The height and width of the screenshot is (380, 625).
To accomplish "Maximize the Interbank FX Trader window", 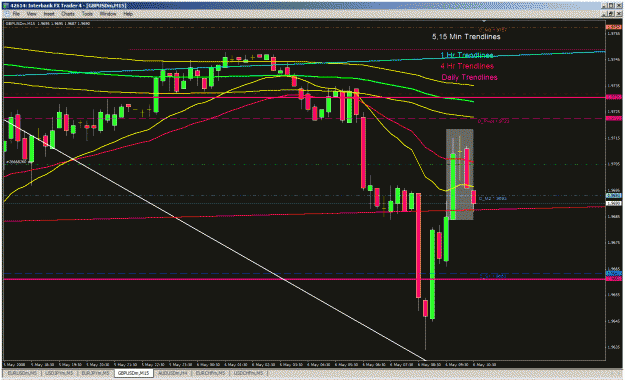I will [612, 6].
